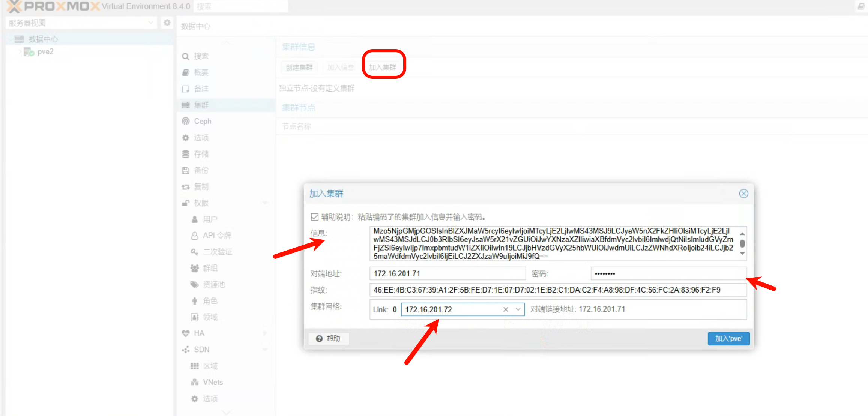Select the Cluster menu item
The image size is (868, 416).
[201, 105]
